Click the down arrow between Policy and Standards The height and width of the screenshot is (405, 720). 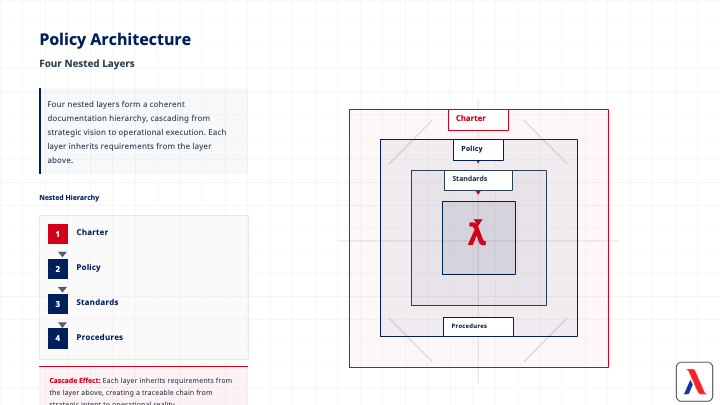click(62, 289)
